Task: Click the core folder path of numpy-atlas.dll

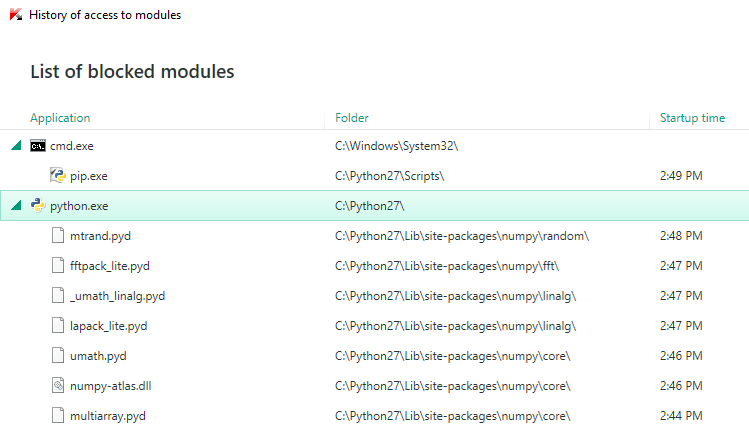Action: click(x=453, y=386)
